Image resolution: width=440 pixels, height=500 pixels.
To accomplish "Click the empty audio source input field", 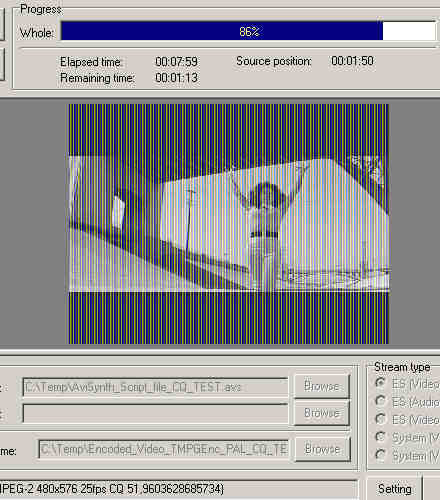I will (x=155, y=413).
